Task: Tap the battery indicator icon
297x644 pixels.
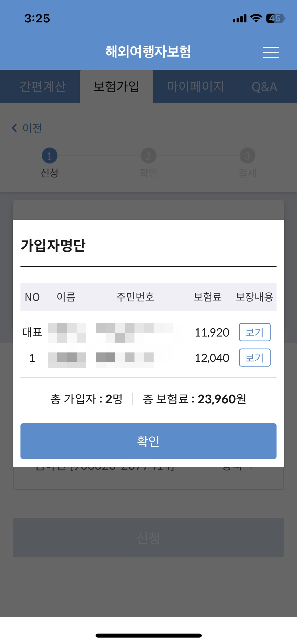Action: tap(275, 18)
